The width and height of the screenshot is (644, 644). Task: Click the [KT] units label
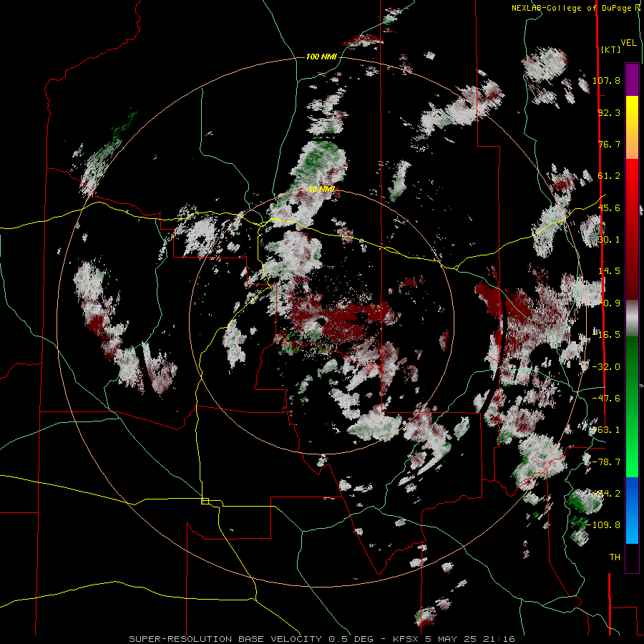pos(611,49)
